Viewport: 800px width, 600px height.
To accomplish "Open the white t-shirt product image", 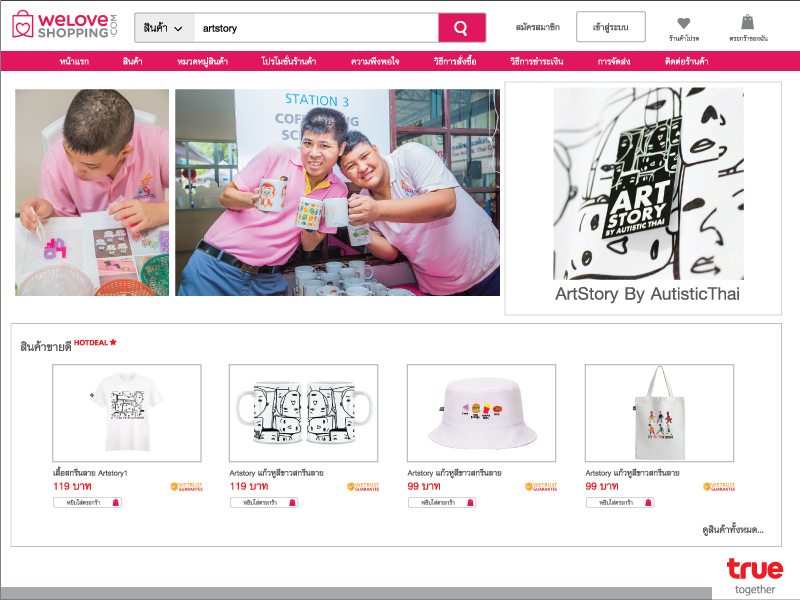I will click(127, 413).
